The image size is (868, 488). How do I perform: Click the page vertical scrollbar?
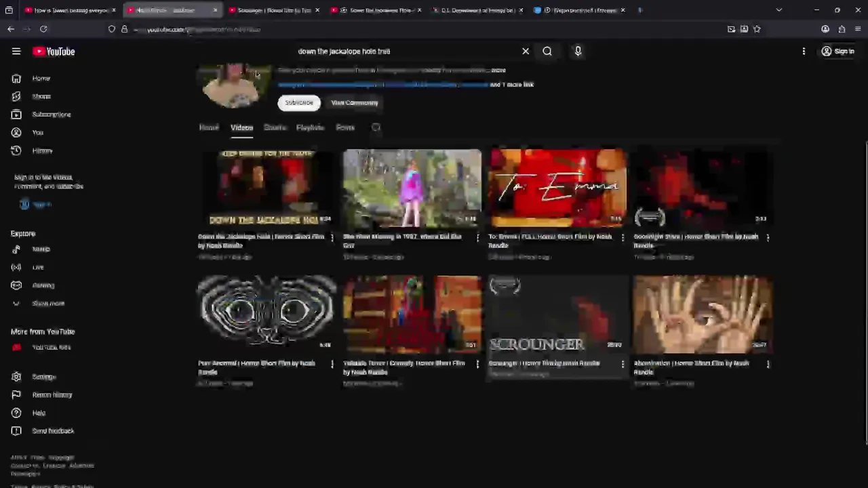click(865, 293)
